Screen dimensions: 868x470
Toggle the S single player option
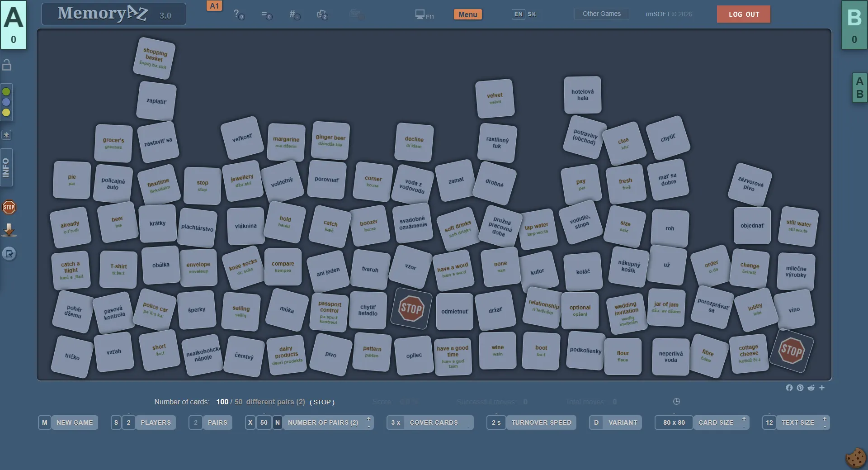(116, 423)
